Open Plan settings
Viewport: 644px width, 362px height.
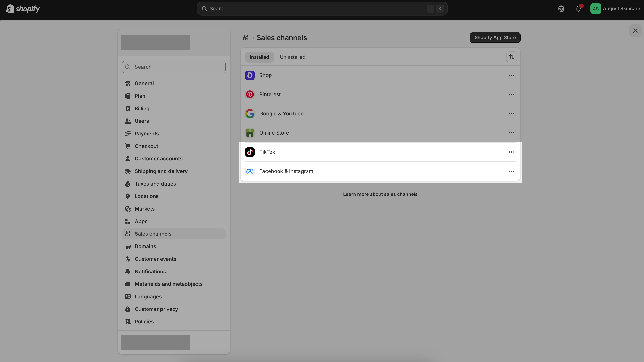pos(174,96)
